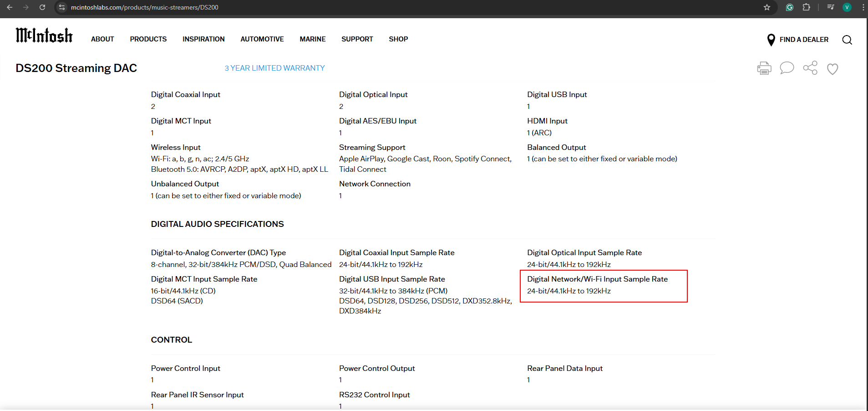Click the Rear Panel Data Input label

click(x=565, y=368)
